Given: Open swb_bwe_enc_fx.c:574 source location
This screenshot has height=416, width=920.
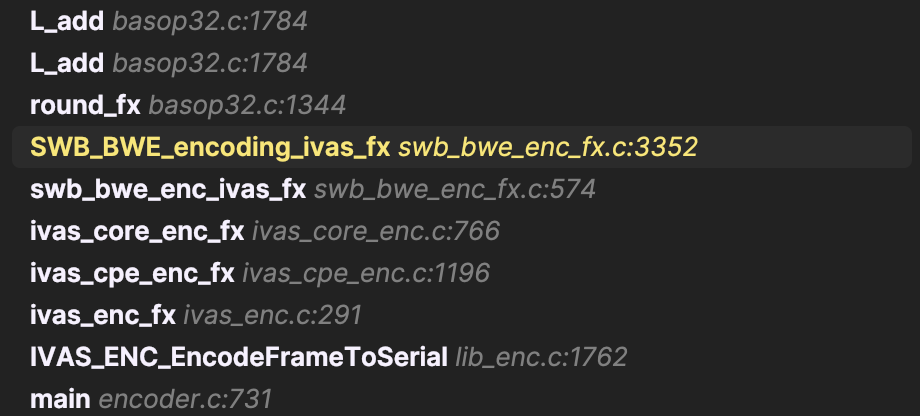Looking at the screenshot, I should (x=455, y=189).
